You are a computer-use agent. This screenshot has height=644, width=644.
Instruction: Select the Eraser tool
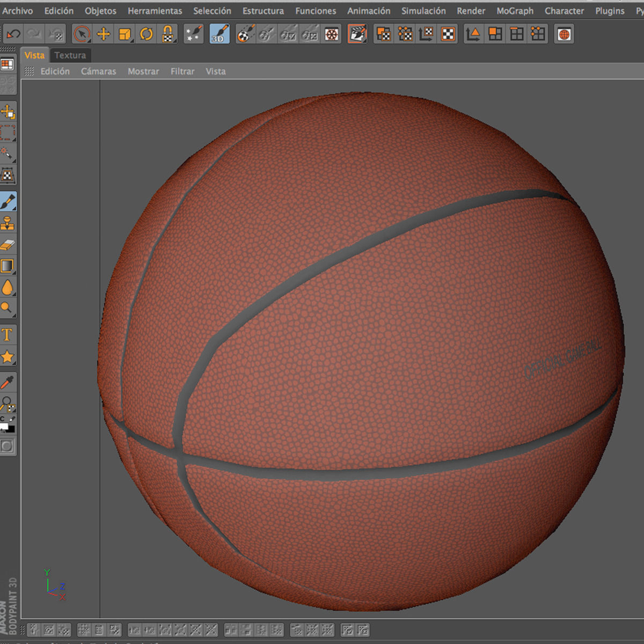[x=8, y=245]
